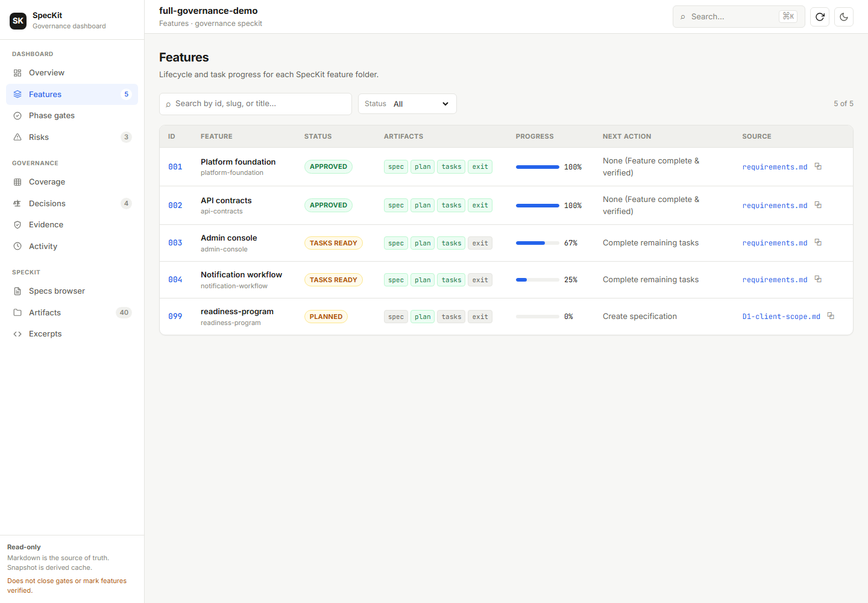The height and width of the screenshot is (603, 868).
Task: Click the Coverage grid icon
Action: click(17, 182)
